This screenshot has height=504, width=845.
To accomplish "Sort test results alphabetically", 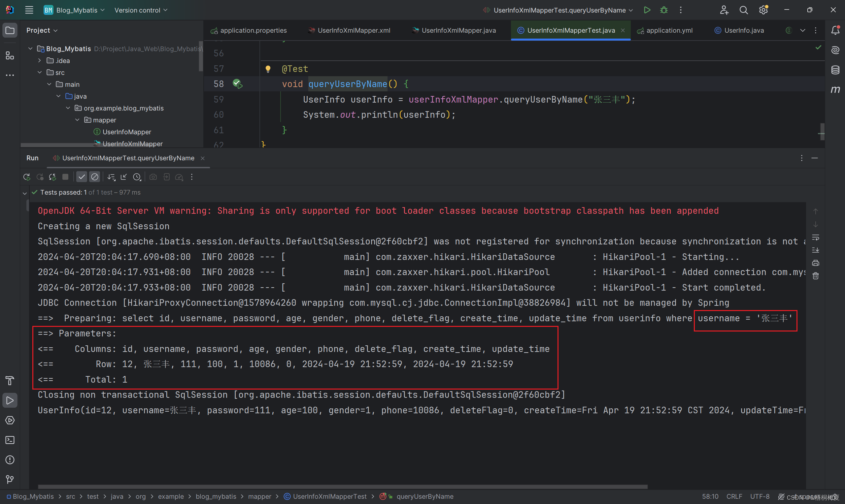I will pyautogui.click(x=111, y=177).
